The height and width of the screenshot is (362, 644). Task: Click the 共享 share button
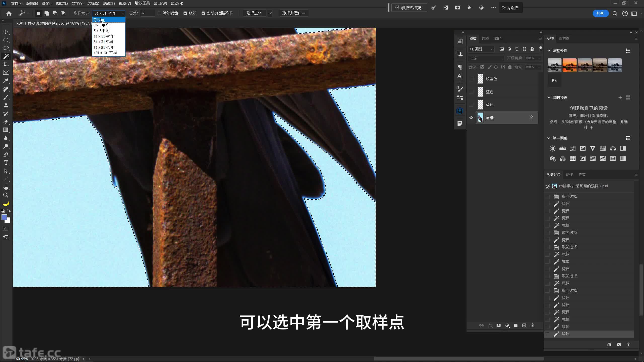(x=600, y=13)
